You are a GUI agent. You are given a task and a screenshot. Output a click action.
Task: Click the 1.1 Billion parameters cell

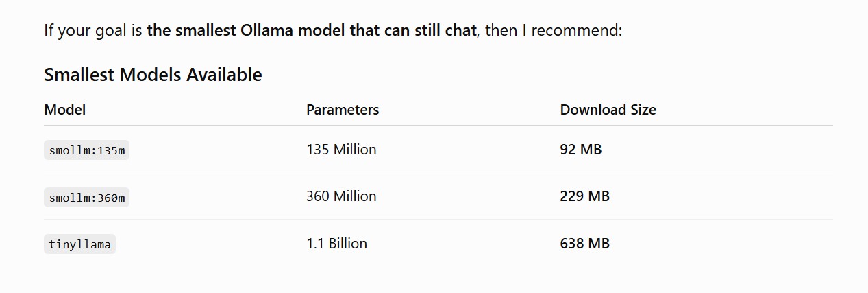tap(336, 244)
